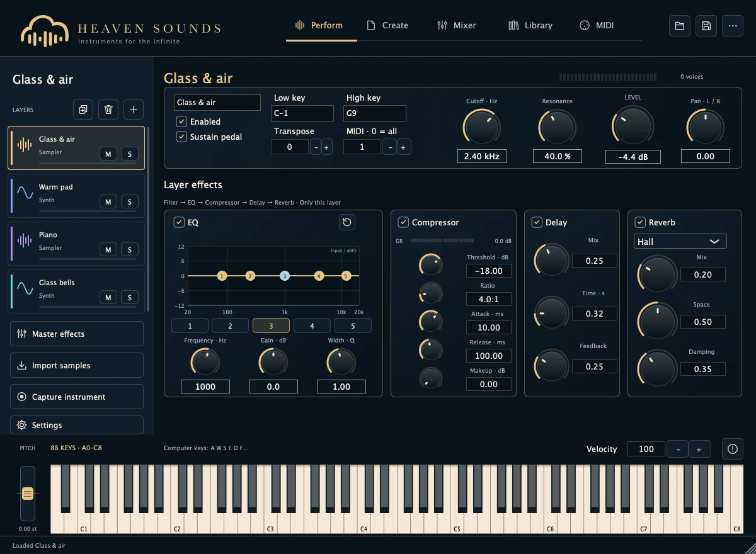This screenshot has height=554, width=756.
Task: Open the Hall reverb type dropdown
Action: (x=680, y=241)
